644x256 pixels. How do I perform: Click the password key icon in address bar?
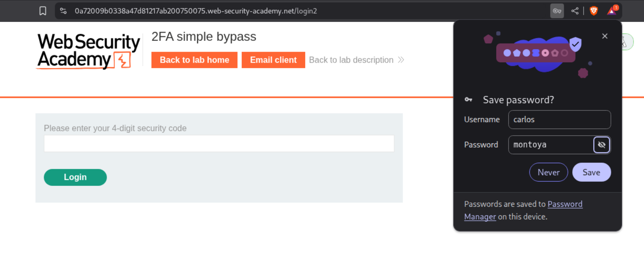point(557,11)
